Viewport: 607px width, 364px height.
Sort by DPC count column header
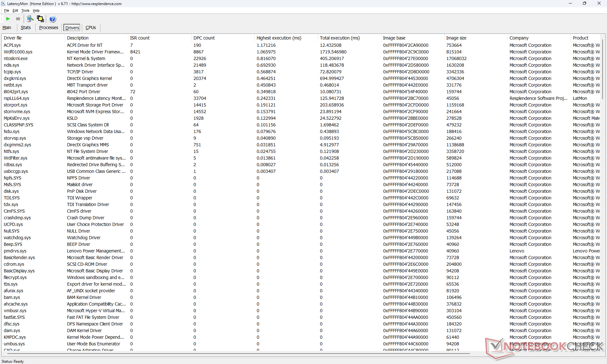(x=204, y=38)
